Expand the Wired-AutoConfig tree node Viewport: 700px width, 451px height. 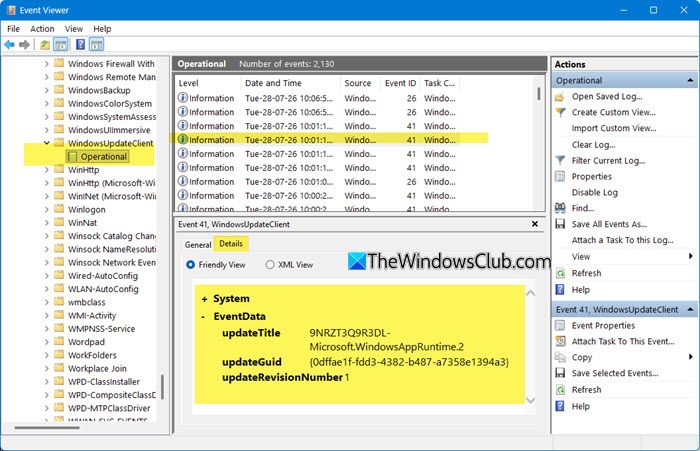[46, 276]
